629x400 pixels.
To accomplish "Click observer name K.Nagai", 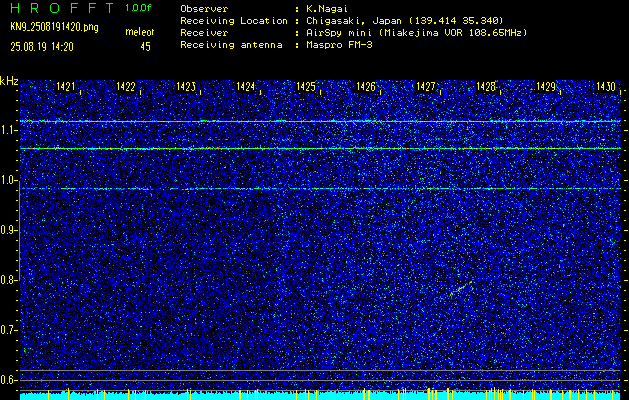I will 327,9.
